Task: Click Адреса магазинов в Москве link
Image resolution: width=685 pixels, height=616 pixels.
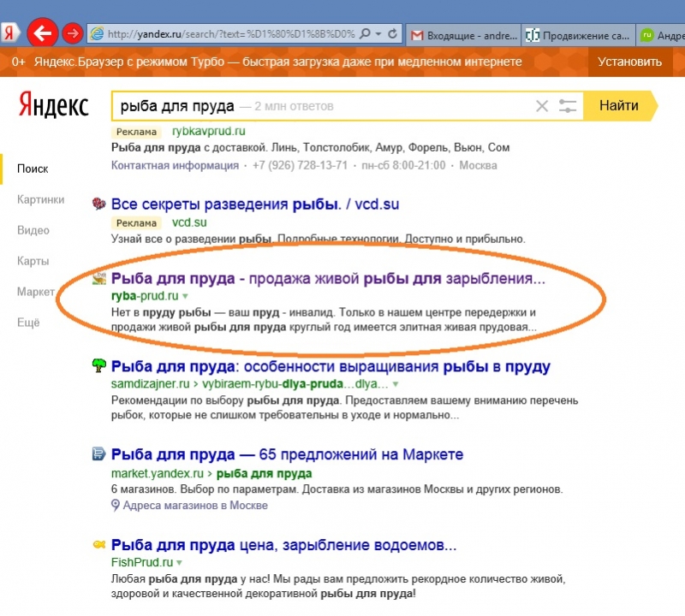Action: pos(195,506)
